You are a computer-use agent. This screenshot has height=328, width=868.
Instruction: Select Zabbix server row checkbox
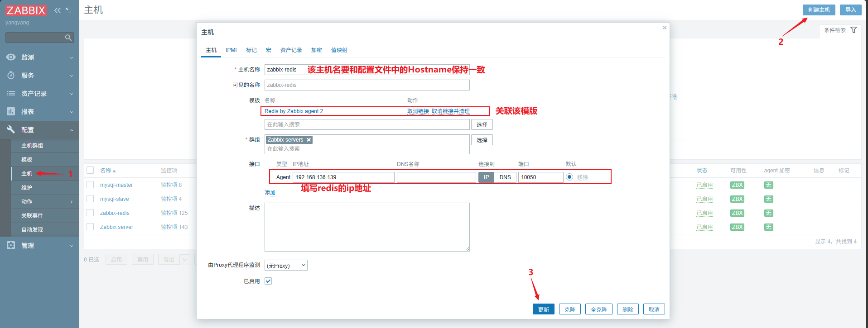tap(90, 227)
